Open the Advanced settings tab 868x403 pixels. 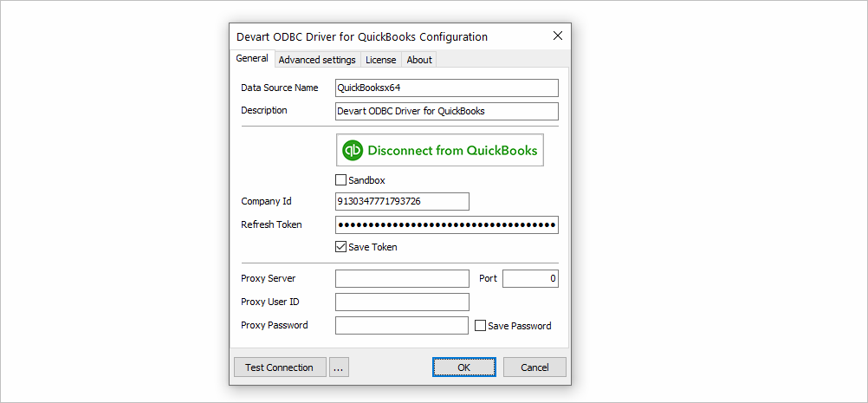pyautogui.click(x=317, y=60)
